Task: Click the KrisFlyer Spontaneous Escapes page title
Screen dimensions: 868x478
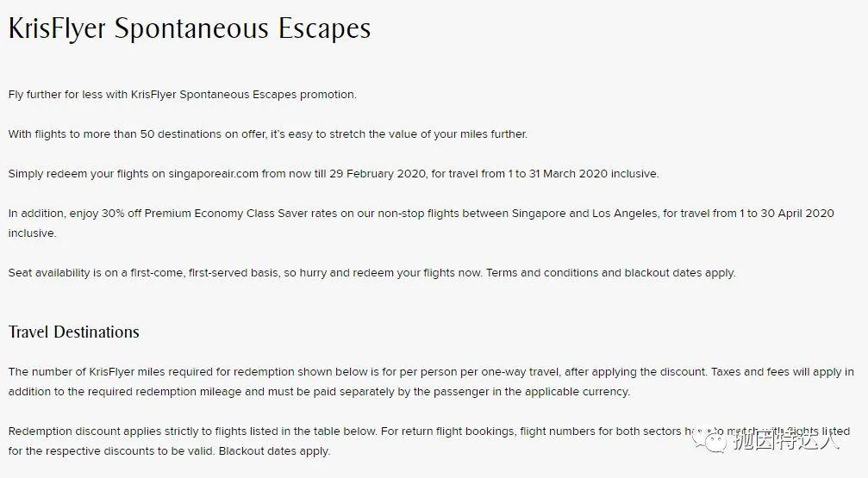Action: click(x=190, y=29)
